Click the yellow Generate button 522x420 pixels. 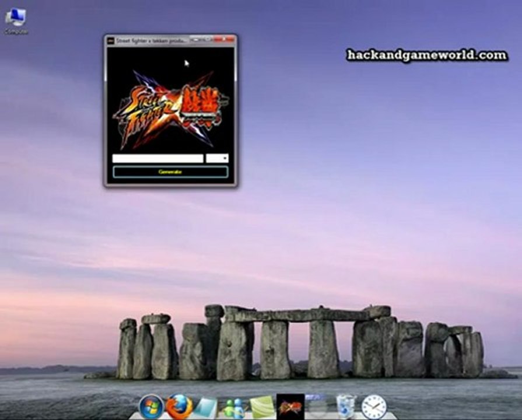click(170, 172)
